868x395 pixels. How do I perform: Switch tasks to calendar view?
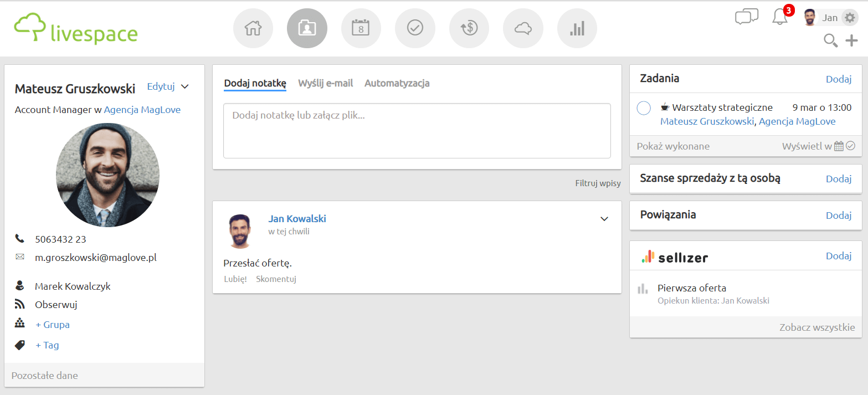[x=839, y=146]
